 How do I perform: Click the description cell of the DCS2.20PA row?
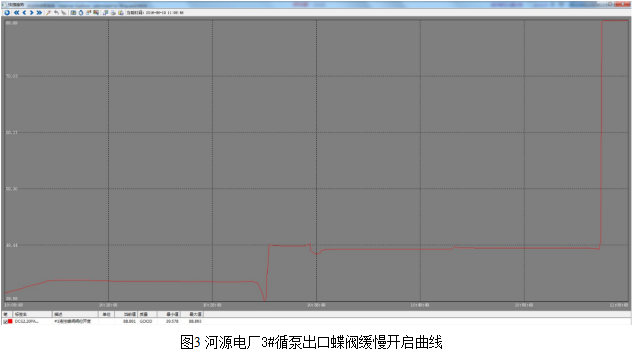73,321
